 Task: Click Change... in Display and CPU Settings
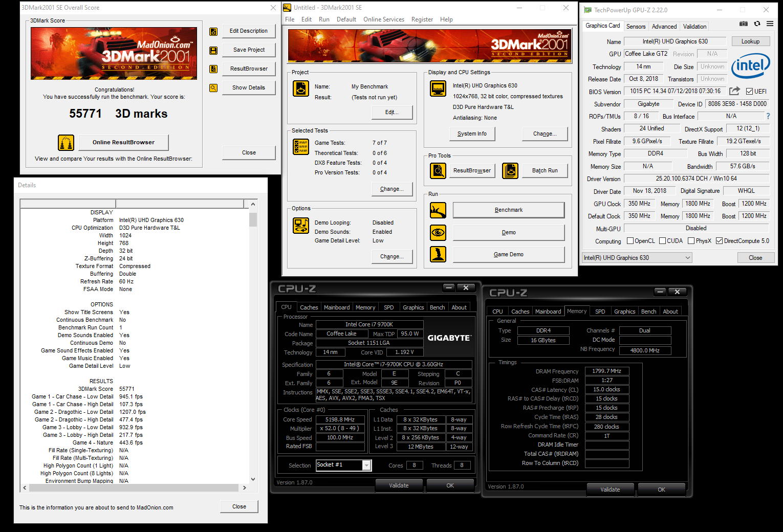tap(545, 134)
